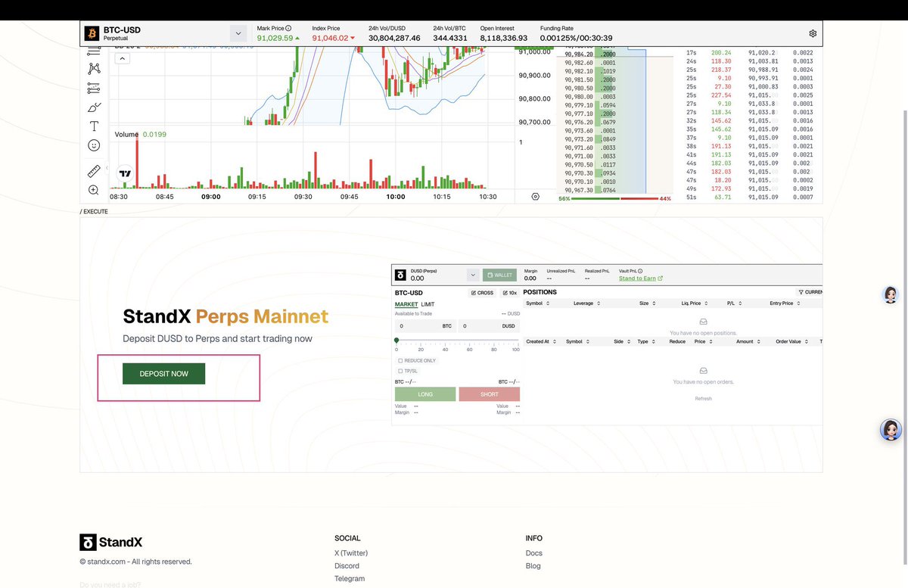
Task: Open the upper chat avatar widget
Action: click(891, 295)
